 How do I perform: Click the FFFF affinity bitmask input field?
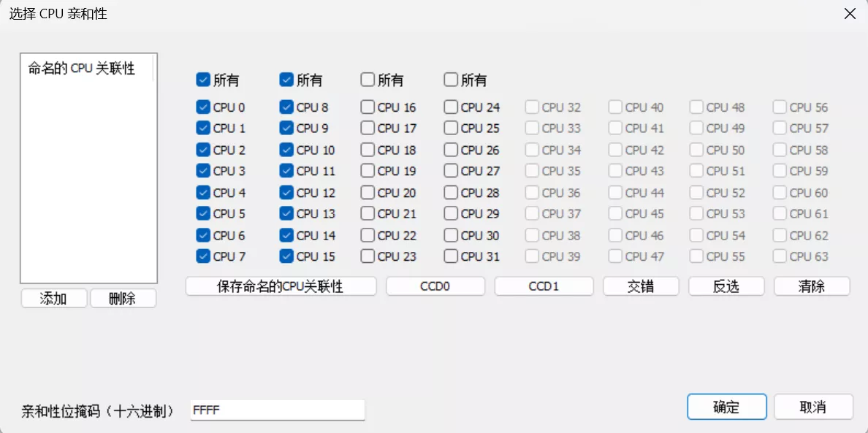278,410
